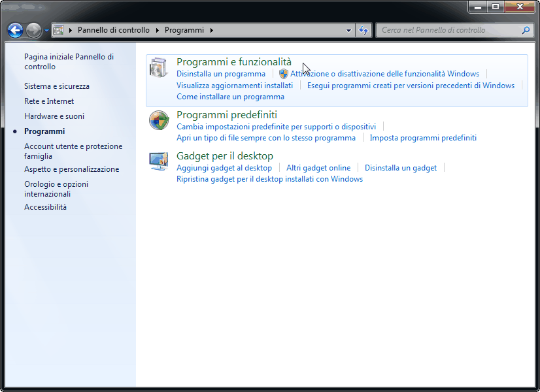
Task: Open Orologio e opzioni internazionali
Action: point(56,189)
